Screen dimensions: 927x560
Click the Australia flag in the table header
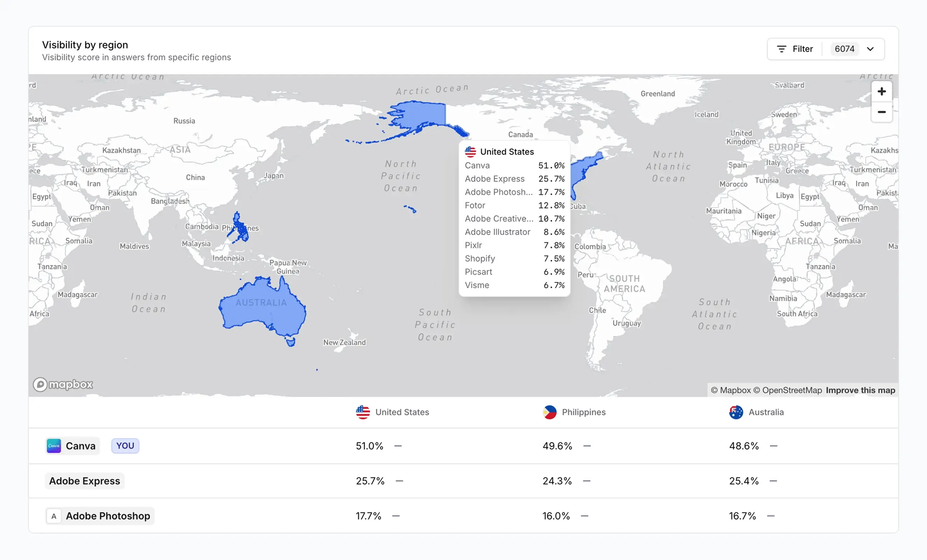[x=736, y=412]
